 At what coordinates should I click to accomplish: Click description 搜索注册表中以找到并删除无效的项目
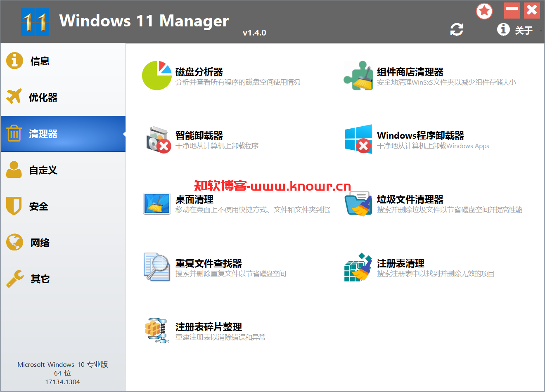tap(436, 274)
